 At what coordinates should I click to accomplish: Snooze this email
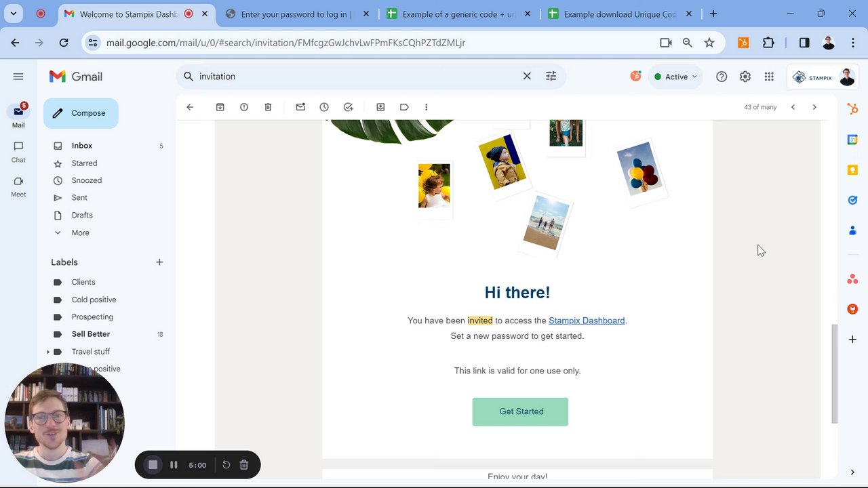[x=324, y=107]
